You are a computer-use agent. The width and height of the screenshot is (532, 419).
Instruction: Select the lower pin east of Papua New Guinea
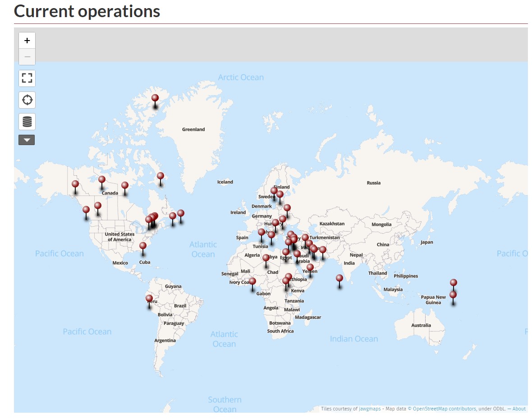coord(453,295)
